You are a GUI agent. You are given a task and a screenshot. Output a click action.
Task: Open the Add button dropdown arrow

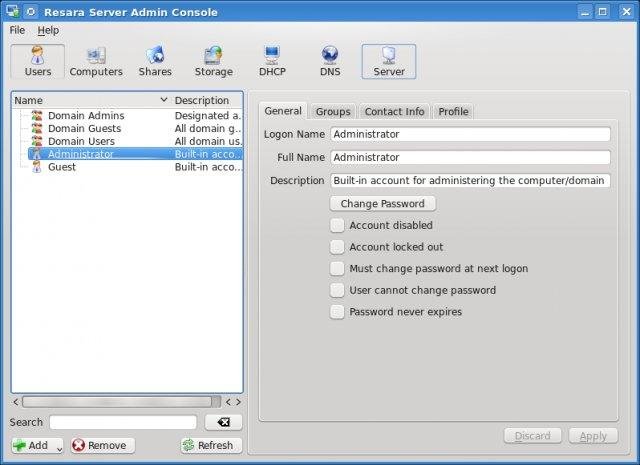point(59,448)
